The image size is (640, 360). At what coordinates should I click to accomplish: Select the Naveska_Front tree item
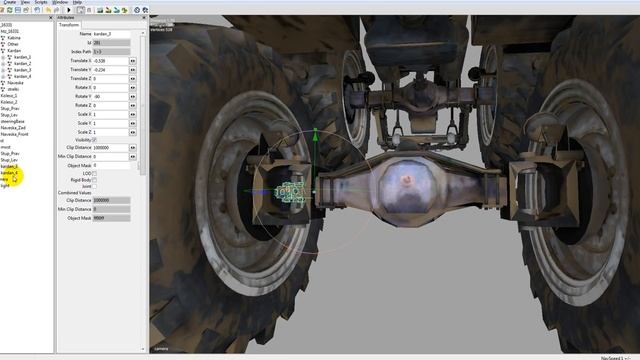point(14,134)
